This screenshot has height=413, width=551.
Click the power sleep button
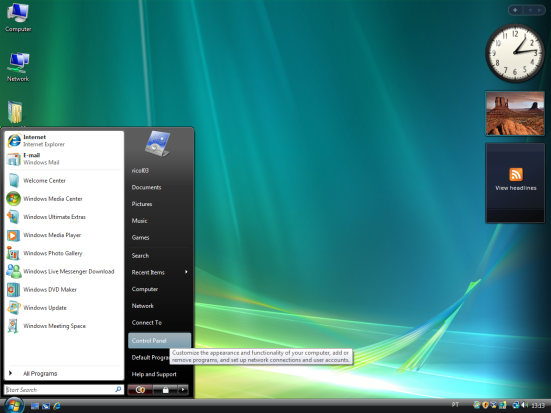tap(140, 389)
